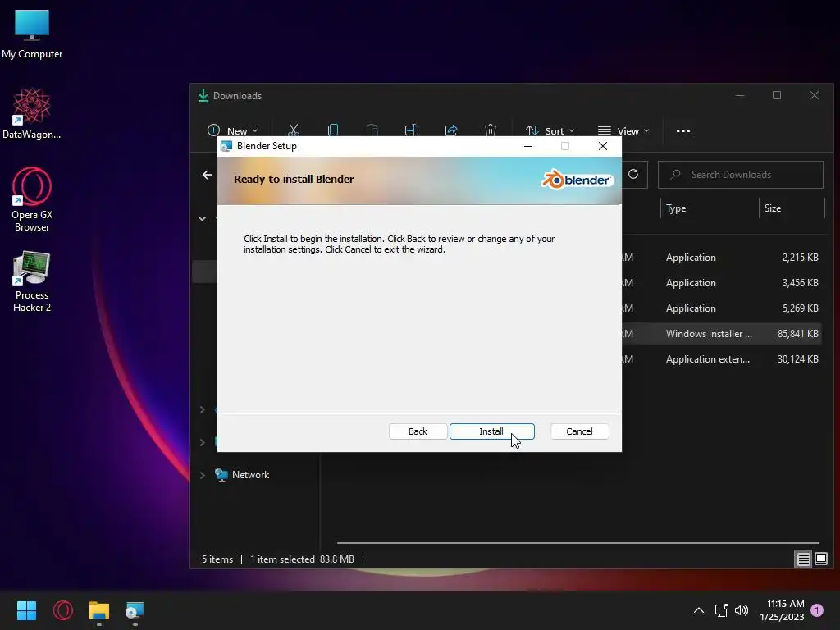Cancel the Blender Setup wizard
840x630 pixels.
tap(579, 431)
